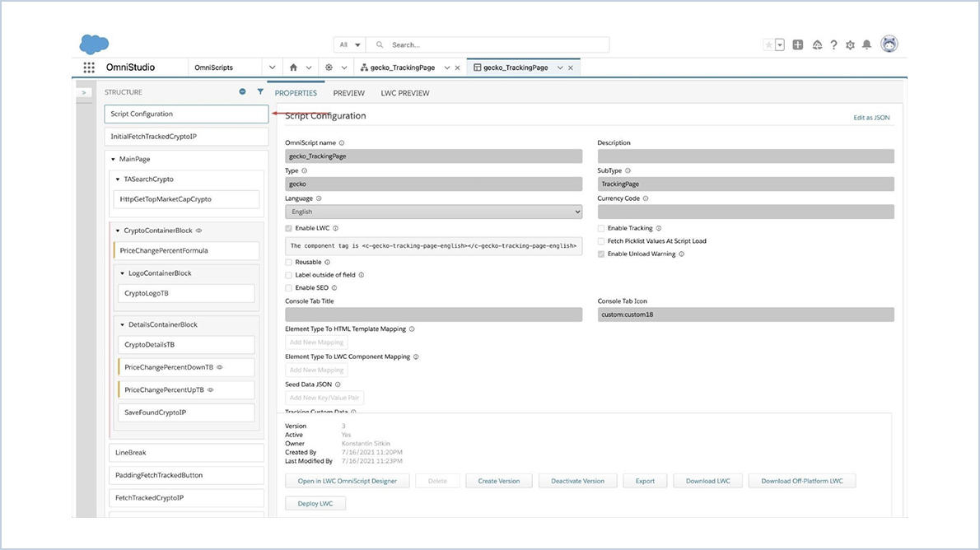Uncheck Enable Unload Warning
Image resolution: width=980 pixels, height=550 pixels.
[600, 254]
